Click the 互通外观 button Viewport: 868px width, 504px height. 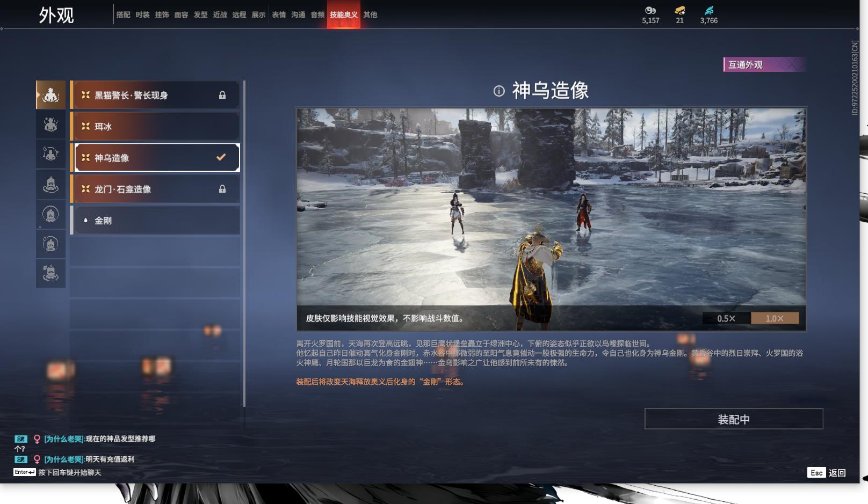point(764,64)
